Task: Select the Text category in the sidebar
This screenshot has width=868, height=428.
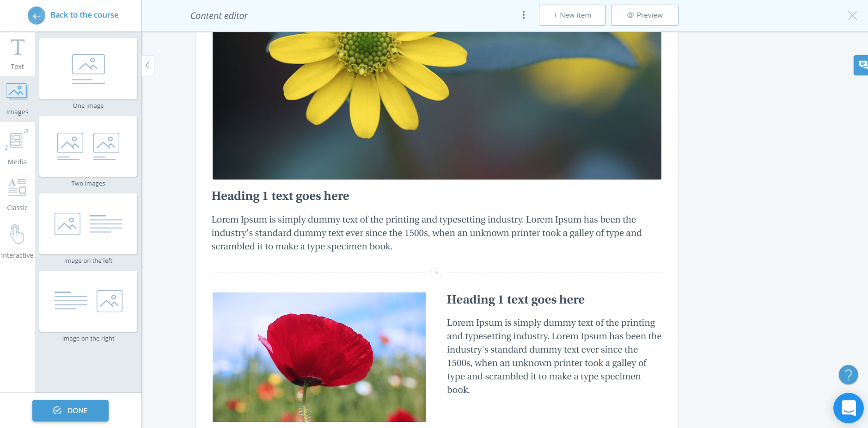Action: (x=18, y=54)
